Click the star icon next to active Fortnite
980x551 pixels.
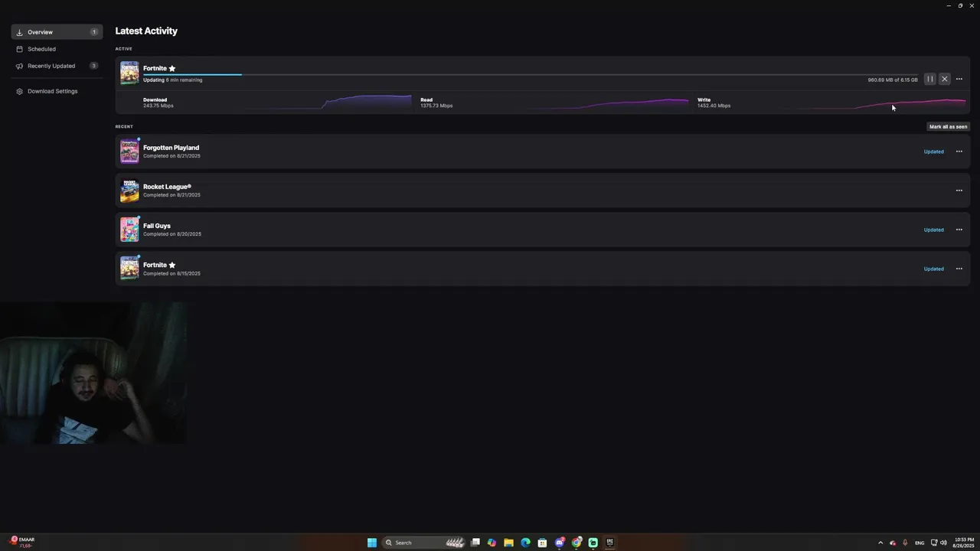(x=171, y=68)
